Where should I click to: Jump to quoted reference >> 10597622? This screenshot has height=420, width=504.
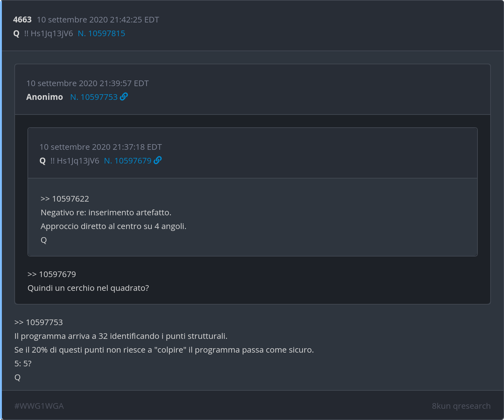(x=65, y=199)
